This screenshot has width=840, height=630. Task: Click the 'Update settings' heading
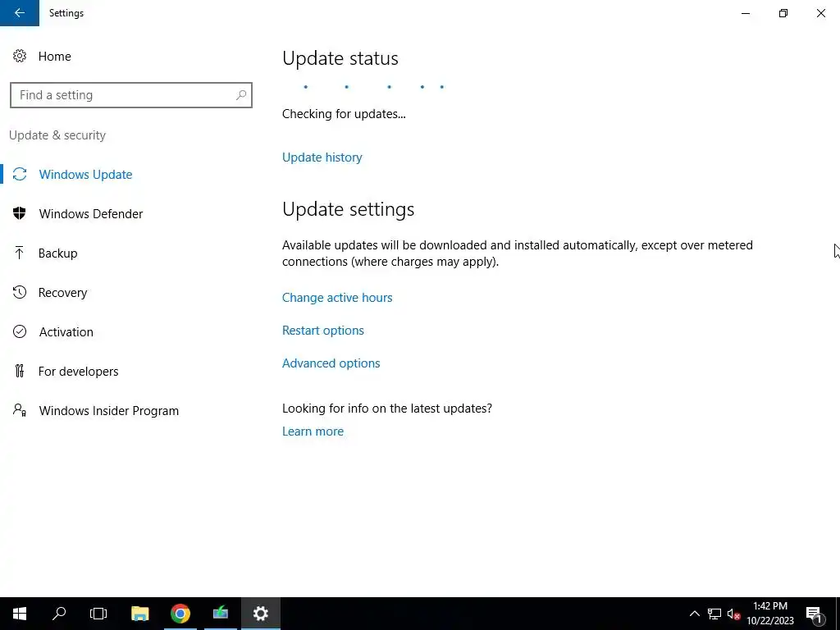[348, 209]
